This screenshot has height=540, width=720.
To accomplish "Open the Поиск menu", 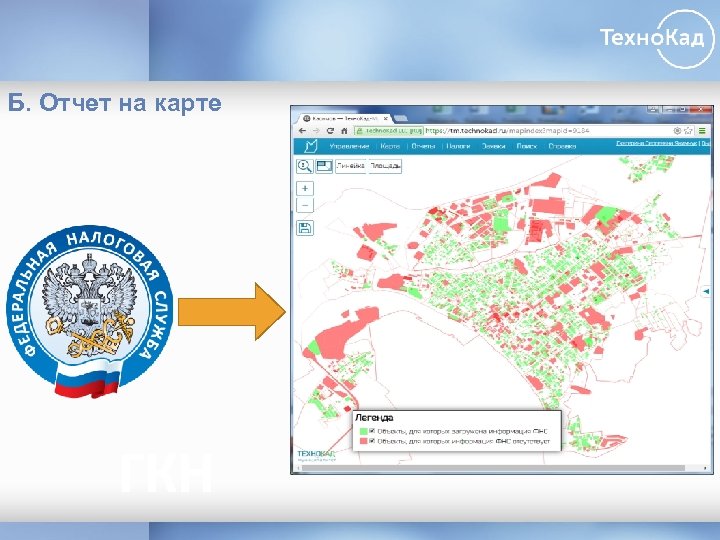I will 527,146.
